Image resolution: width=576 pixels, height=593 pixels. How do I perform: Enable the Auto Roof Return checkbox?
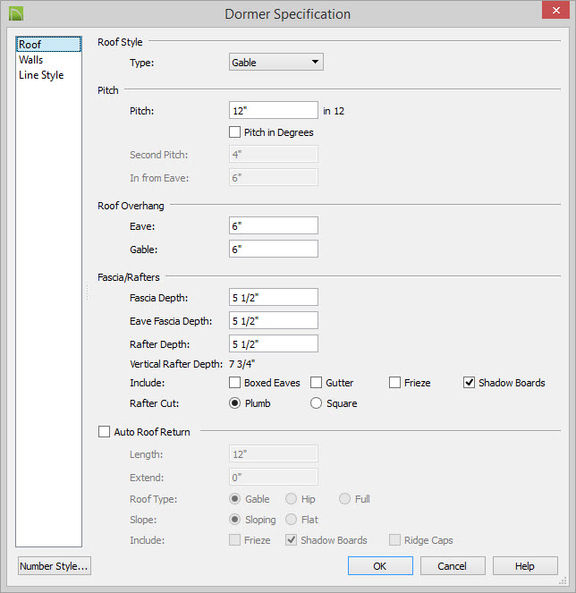tap(104, 432)
